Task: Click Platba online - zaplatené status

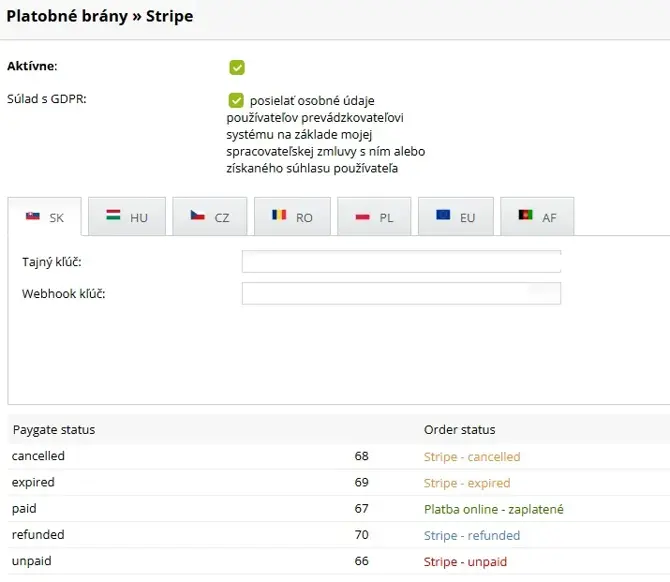Action: pos(493,509)
